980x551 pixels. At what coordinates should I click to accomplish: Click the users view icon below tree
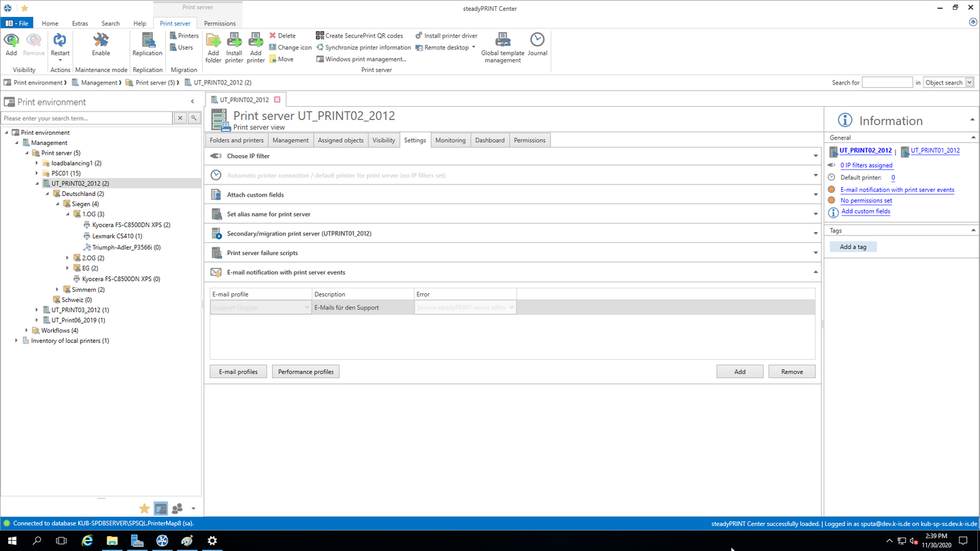tap(178, 508)
